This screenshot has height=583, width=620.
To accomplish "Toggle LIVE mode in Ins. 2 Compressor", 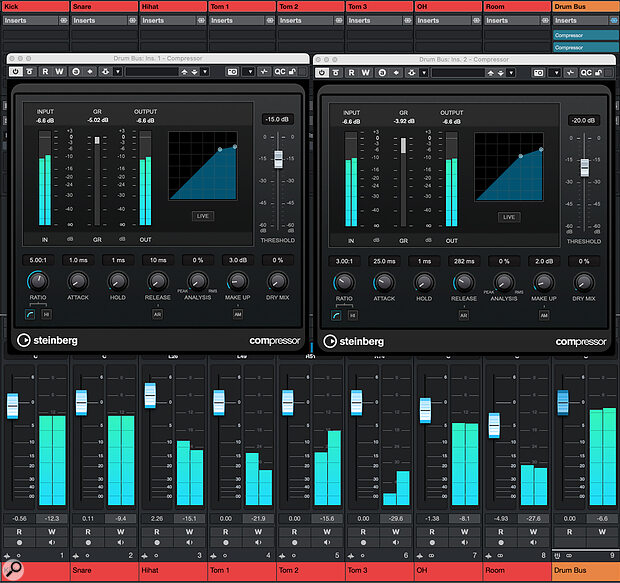I will click(509, 217).
